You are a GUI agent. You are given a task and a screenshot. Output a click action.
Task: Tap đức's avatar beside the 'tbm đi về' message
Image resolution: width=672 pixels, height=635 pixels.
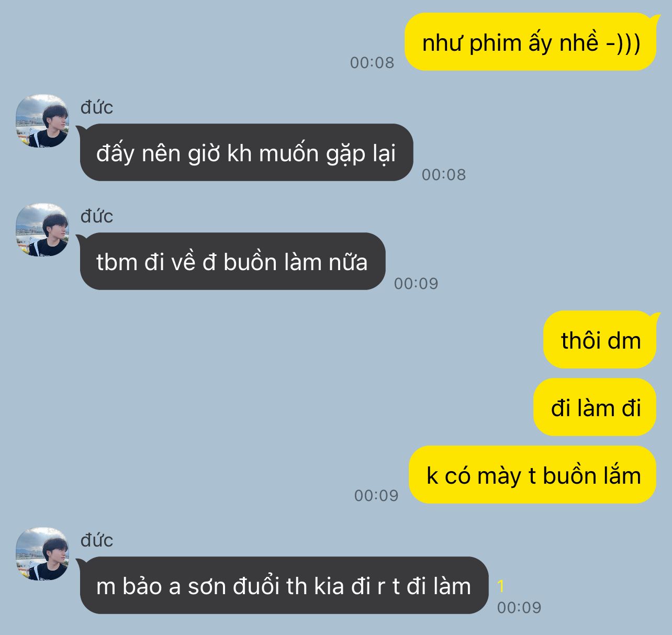tap(42, 230)
